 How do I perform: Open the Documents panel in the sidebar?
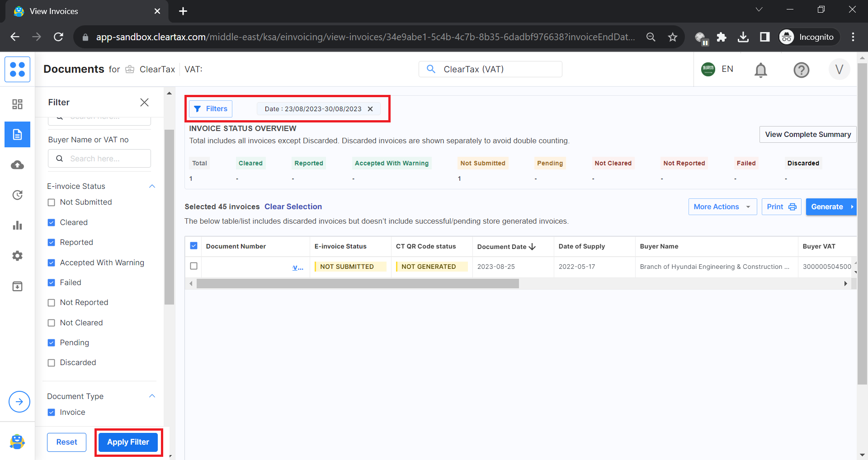(17, 134)
